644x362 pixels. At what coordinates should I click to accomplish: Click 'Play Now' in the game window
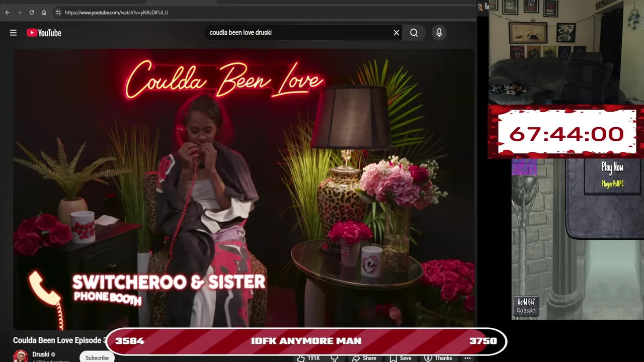pyautogui.click(x=612, y=167)
